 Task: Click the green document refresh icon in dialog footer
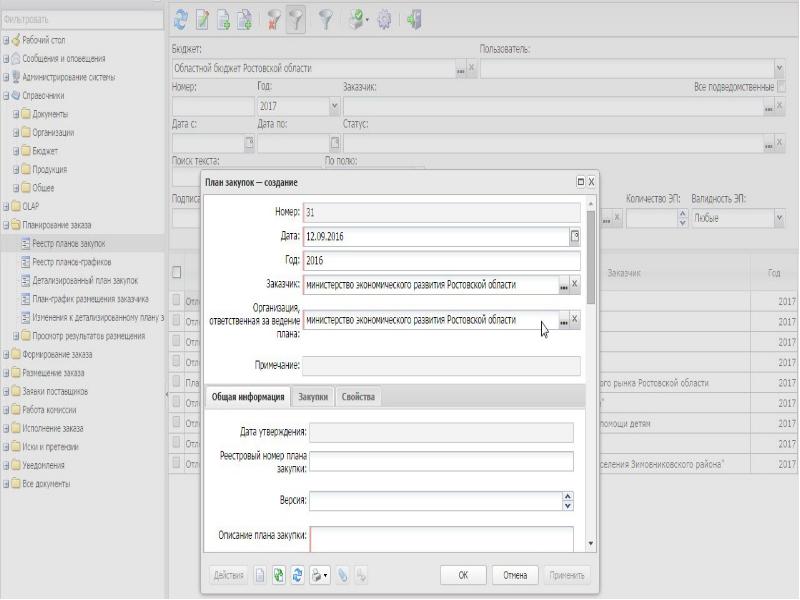point(279,575)
